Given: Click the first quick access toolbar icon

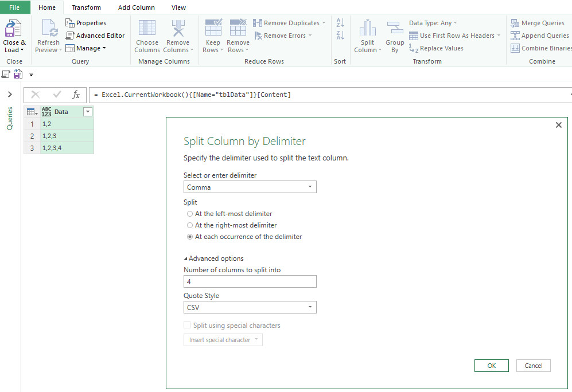Looking at the screenshot, I should [x=6, y=75].
